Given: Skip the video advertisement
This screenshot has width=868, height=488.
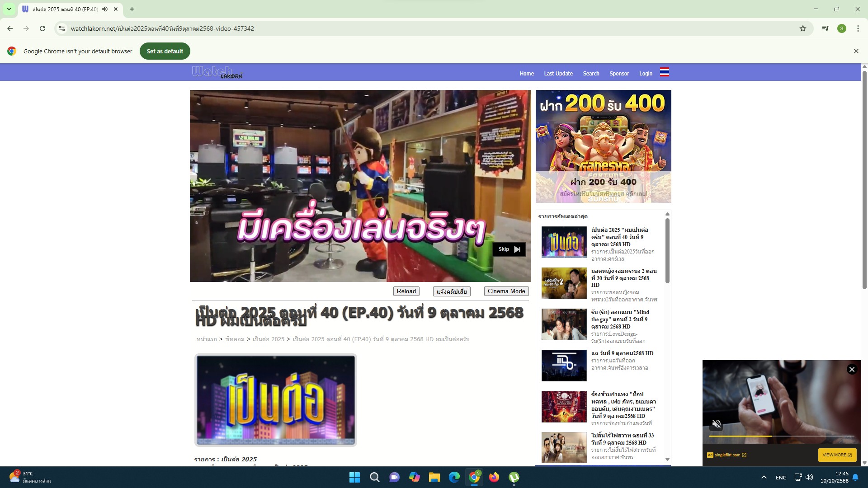Looking at the screenshot, I should [509, 249].
